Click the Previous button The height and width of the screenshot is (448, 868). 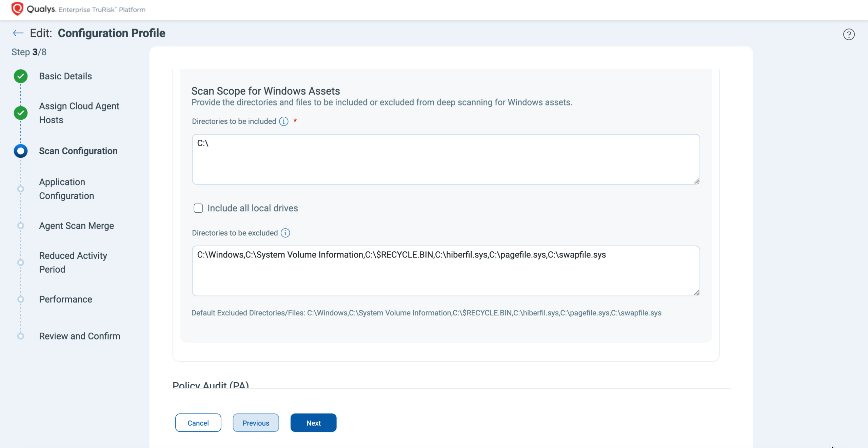point(256,423)
